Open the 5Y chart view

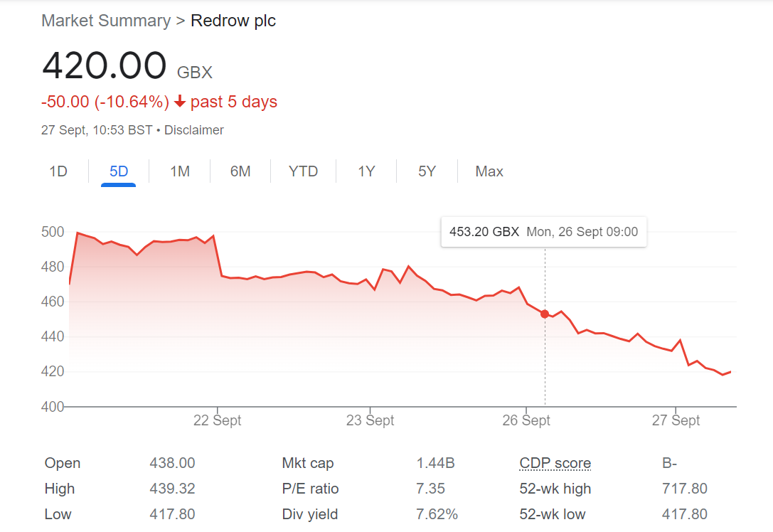[427, 171]
